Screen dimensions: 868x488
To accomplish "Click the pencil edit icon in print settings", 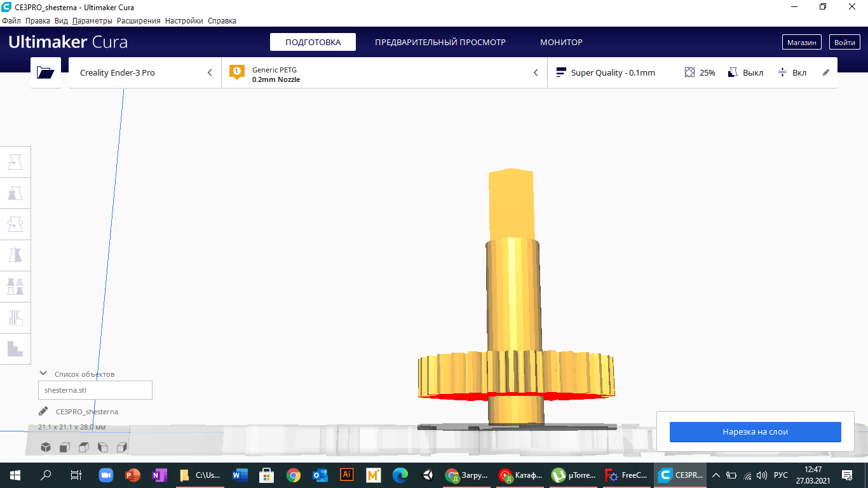I will (x=826, y=72).
